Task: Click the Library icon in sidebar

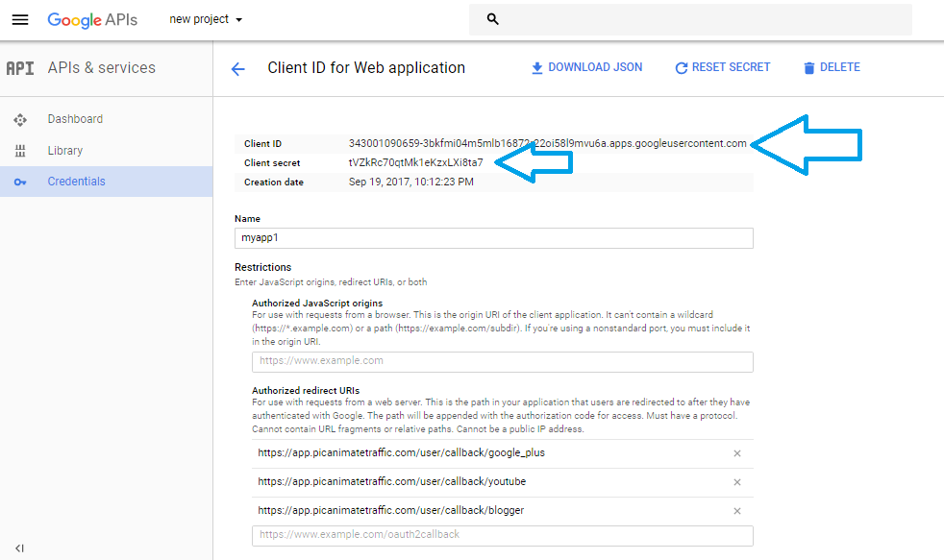Action: pos(20,151)
